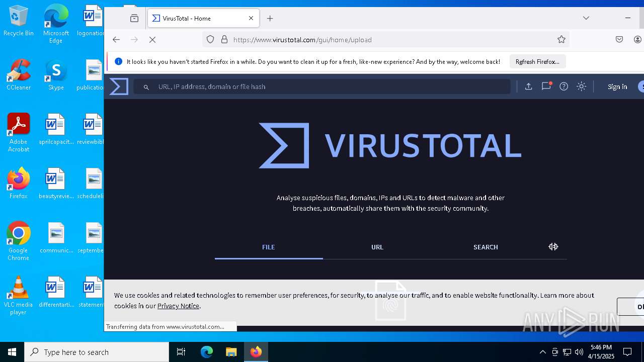This screenshot has width=644, height=362.
Task: Open the VirusTotal help question icon
Action: click(x=564, y=86)
